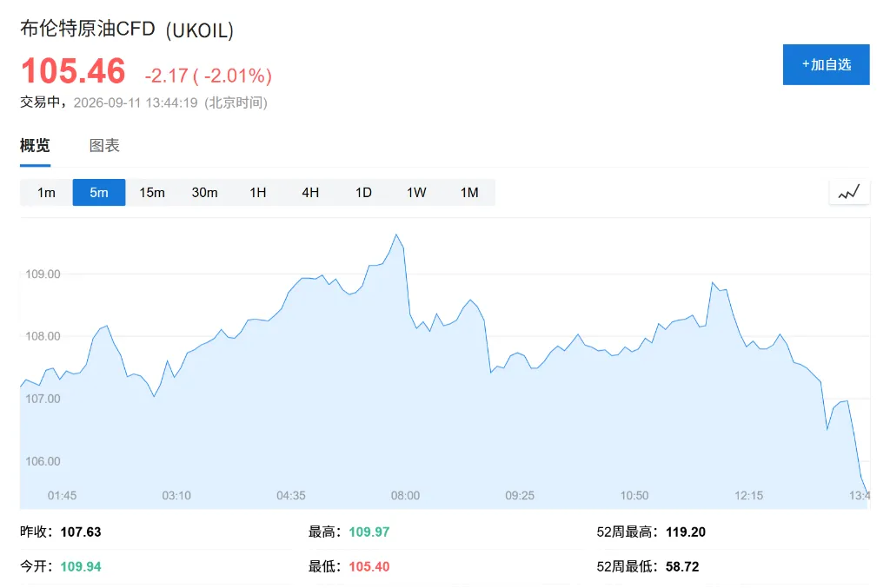The image size is (890, 588).
Task: Choose the 1m interval
Action: point(46,192)
